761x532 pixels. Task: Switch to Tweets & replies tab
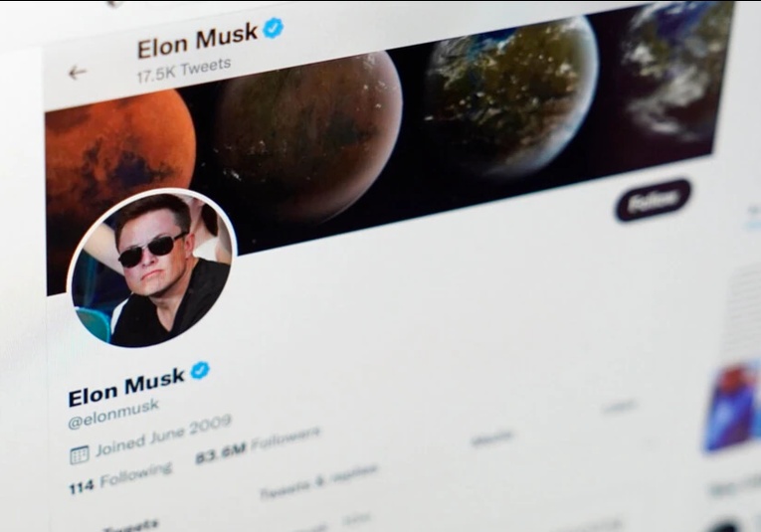[318, 480]
